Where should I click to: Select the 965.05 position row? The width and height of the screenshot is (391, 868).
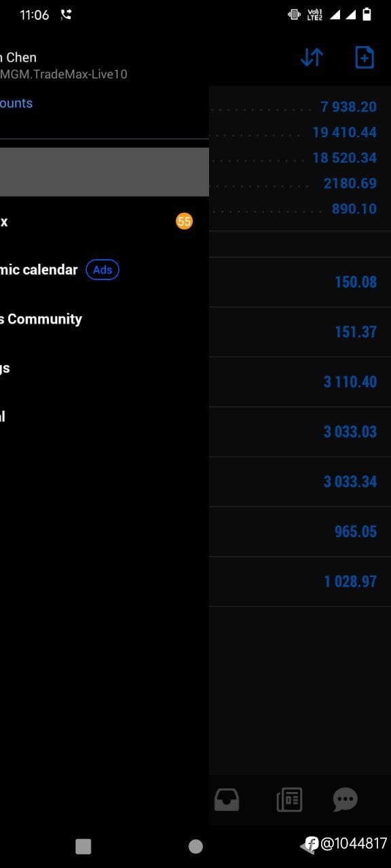coord(300,532)
